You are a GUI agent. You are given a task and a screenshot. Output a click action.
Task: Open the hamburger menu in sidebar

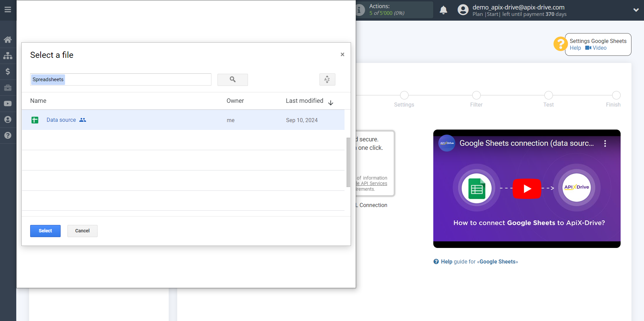[x=8, y=9]
